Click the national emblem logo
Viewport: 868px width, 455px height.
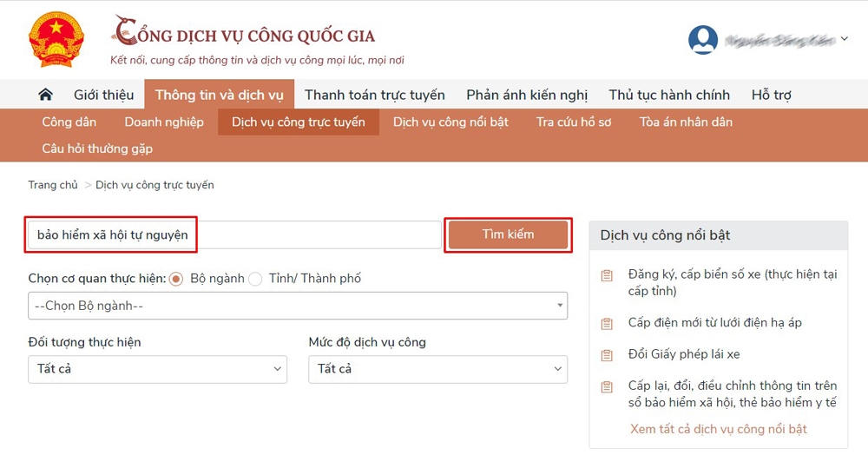click(x=56, y=40)
